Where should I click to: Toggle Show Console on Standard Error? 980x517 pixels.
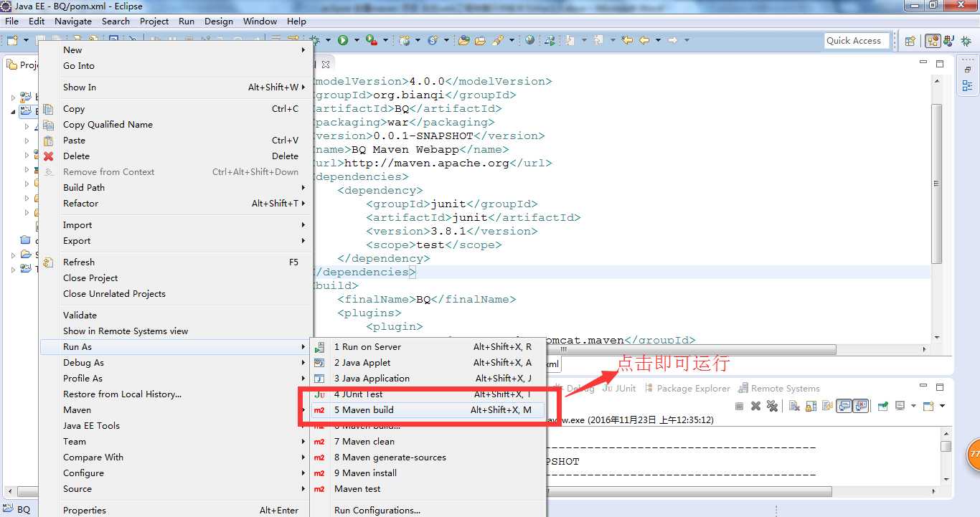[x=861, y=406]
